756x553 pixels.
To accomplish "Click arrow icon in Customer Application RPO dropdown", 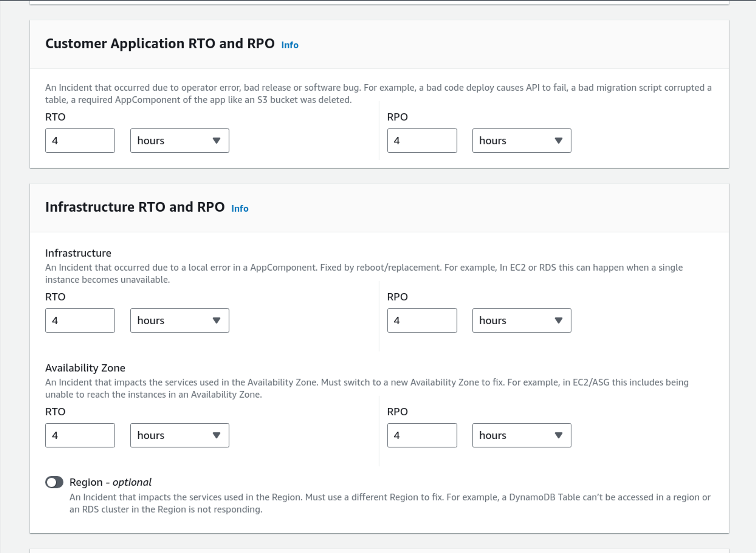I will pyautogui.click(x=558, y=141).
